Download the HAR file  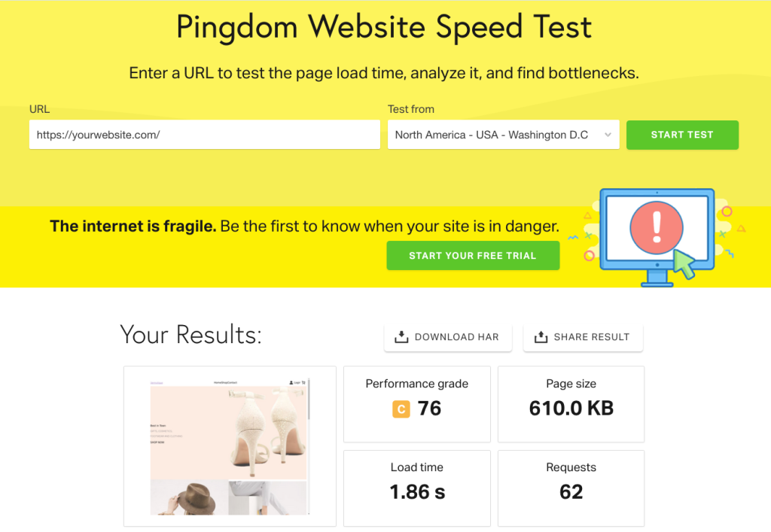pyautogui.click(x=447, y=336)
